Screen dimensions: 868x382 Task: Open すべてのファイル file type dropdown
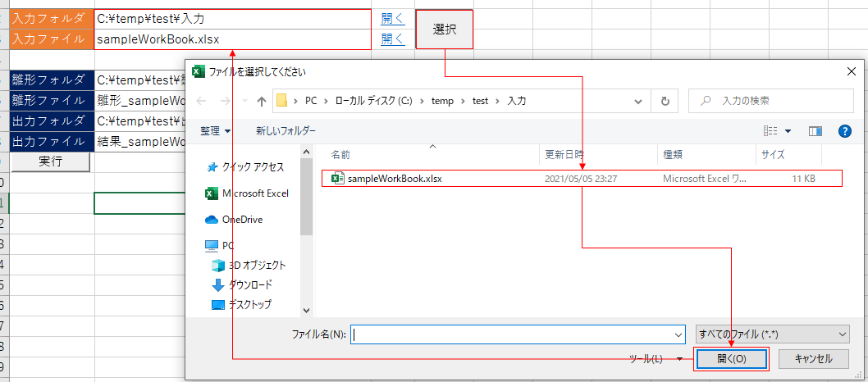tap(772, 334)
